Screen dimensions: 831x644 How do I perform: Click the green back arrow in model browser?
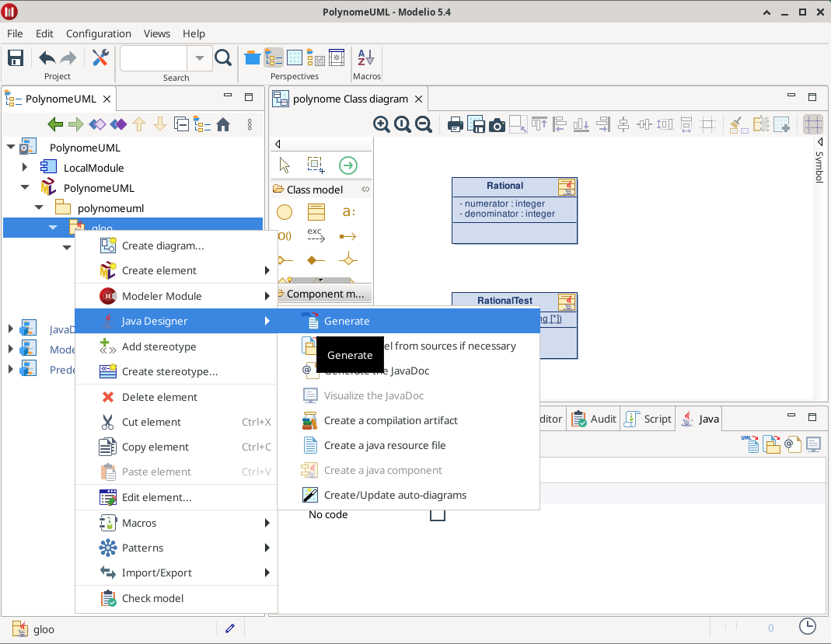pyautogui.click(x=55, y=124)
